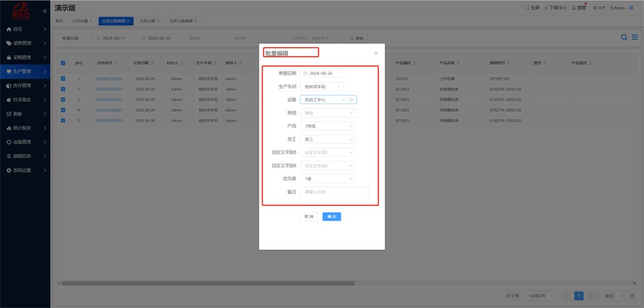Sort by 规格型号 column arrows
Screen dimensions: 644x308
click(507, 63)
